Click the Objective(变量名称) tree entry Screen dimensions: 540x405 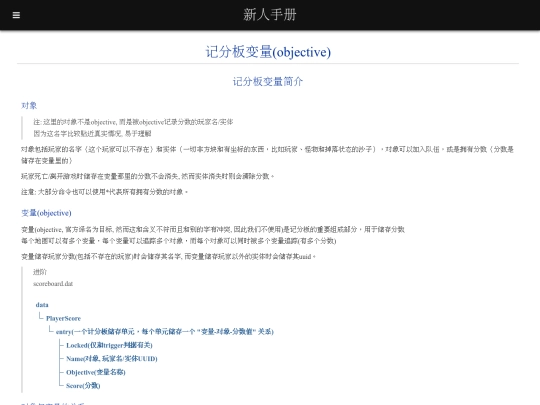[96, 372]
